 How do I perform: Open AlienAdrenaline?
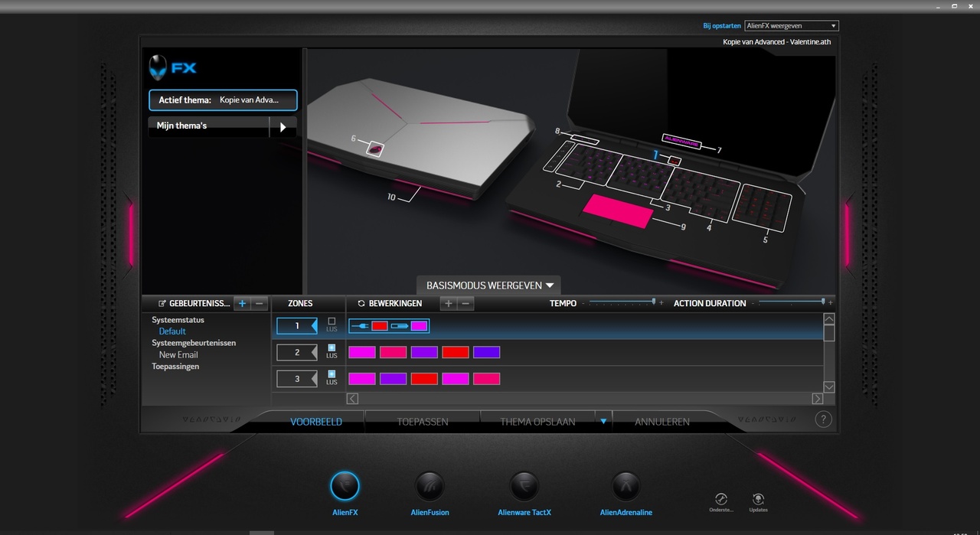click(626, 485)
